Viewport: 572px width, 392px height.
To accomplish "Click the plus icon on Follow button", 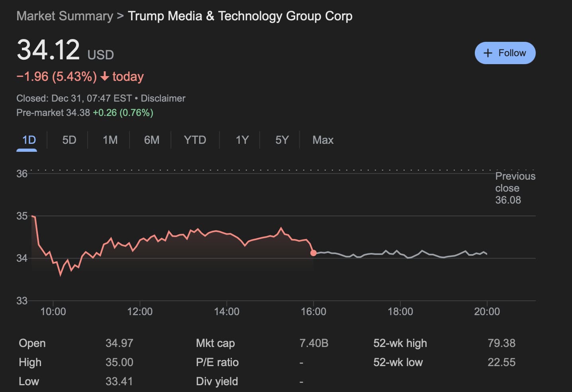I will tap(488, 53).
